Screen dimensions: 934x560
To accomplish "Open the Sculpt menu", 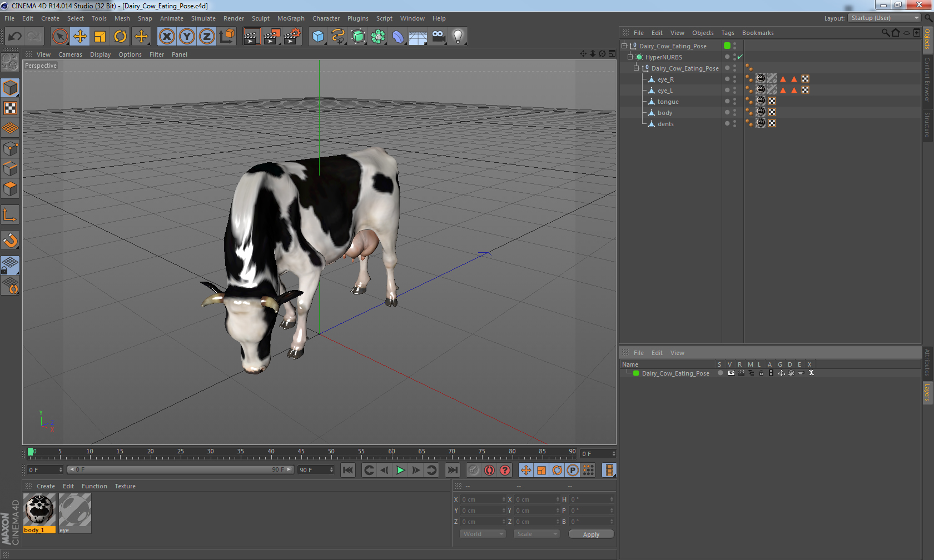I will pyautogui.click(x=260, y=18).
